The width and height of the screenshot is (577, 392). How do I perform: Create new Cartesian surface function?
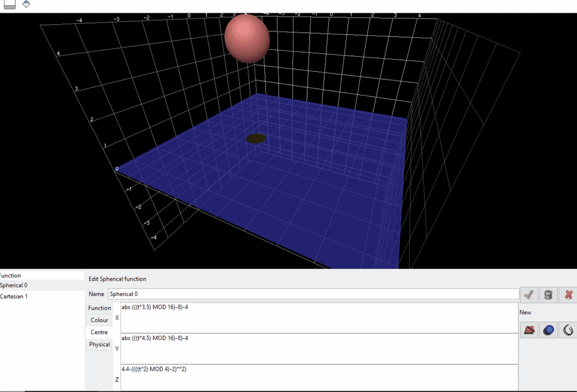pos(529,330)
